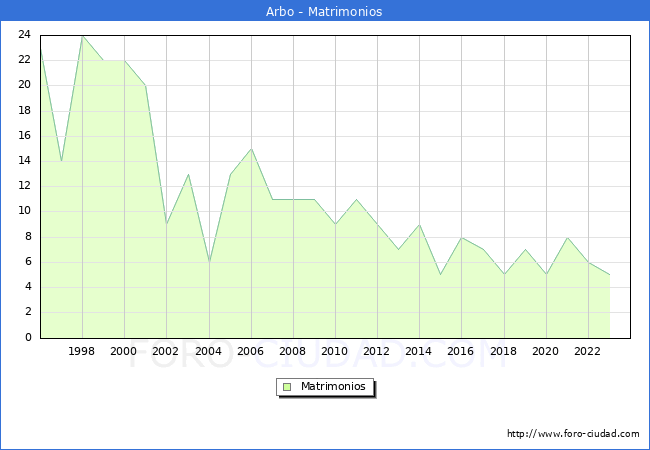The width and height of the screenshot is (650, 450).
Task: Select the 2018 x-axis label
Action: point(504,351)
